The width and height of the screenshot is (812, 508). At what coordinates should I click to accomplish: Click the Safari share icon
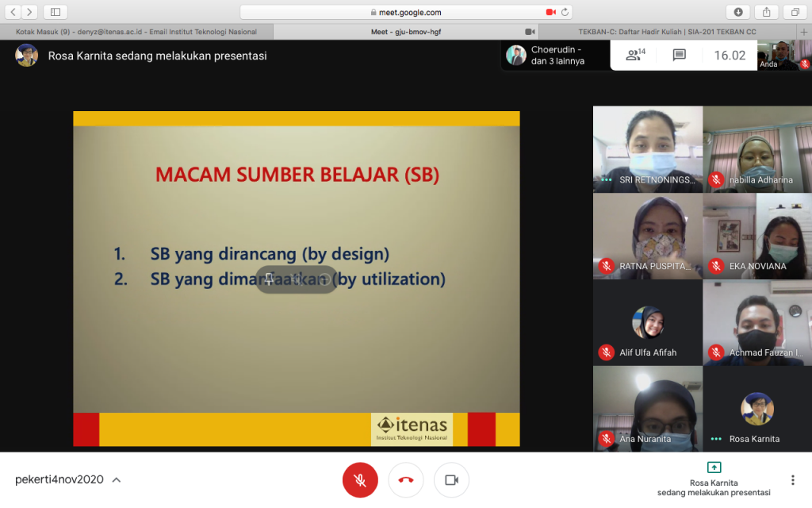766,12
